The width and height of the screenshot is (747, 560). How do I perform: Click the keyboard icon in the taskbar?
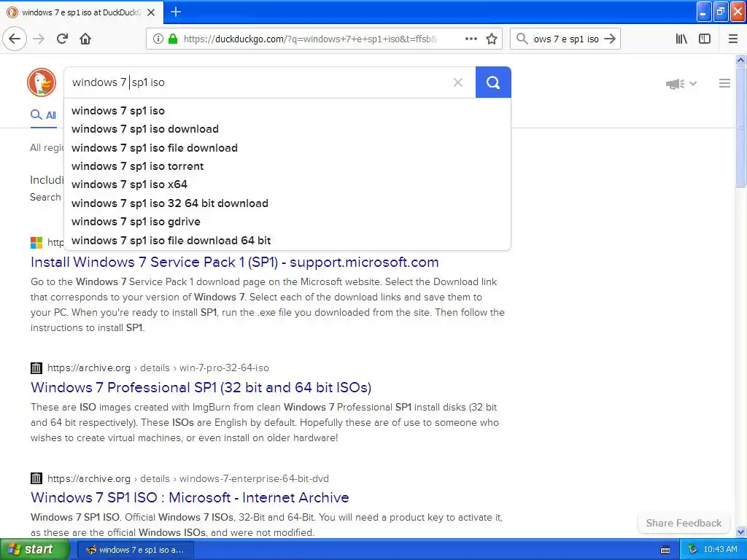665,550
